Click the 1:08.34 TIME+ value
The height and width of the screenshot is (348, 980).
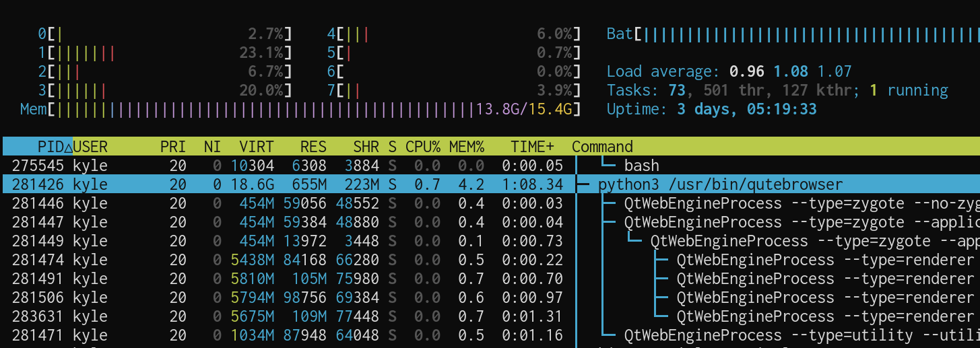(x=533, y=184)
